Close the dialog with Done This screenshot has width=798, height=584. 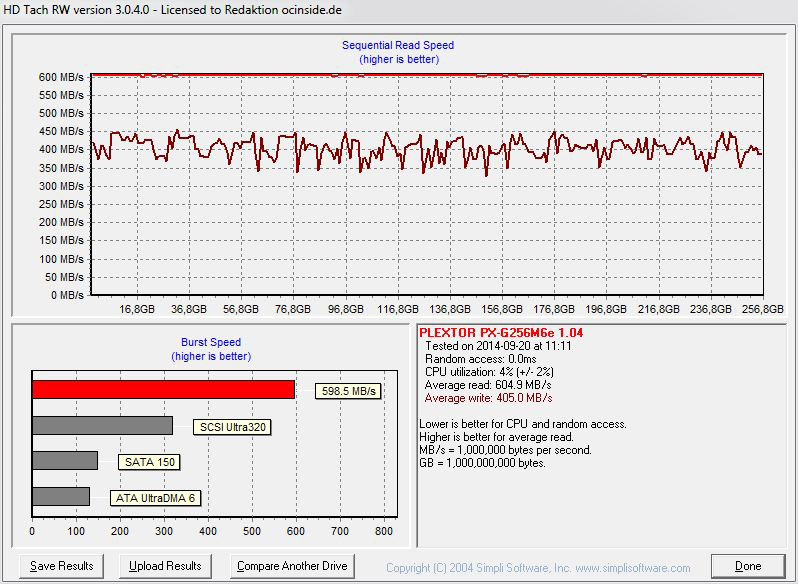[748, 566]
